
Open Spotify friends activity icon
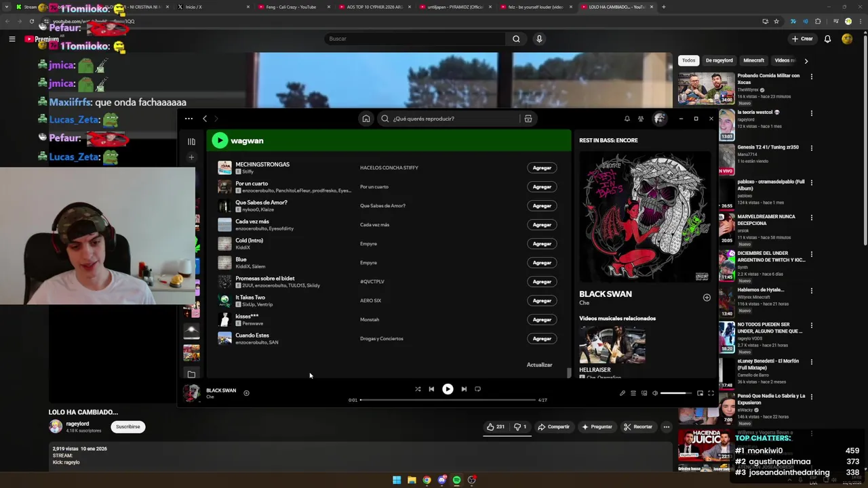641,119
